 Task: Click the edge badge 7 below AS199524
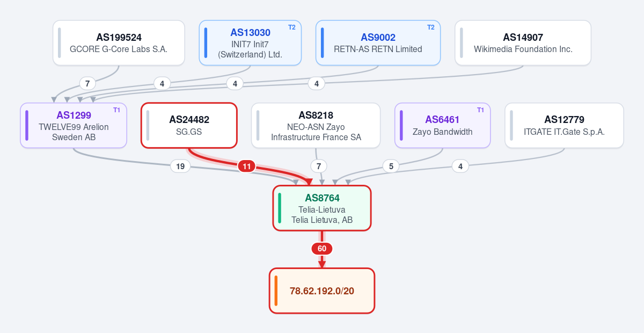(87, 83)
